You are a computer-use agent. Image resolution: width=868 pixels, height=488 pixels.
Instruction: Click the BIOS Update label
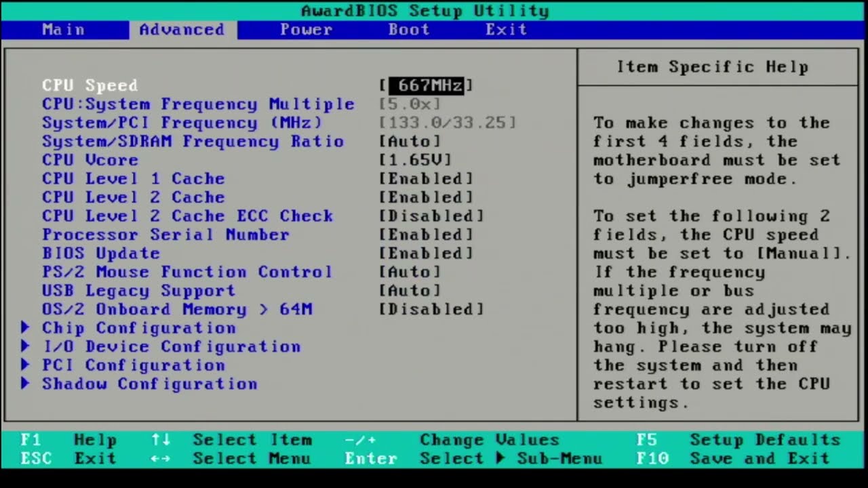click(x=101, y=253)
